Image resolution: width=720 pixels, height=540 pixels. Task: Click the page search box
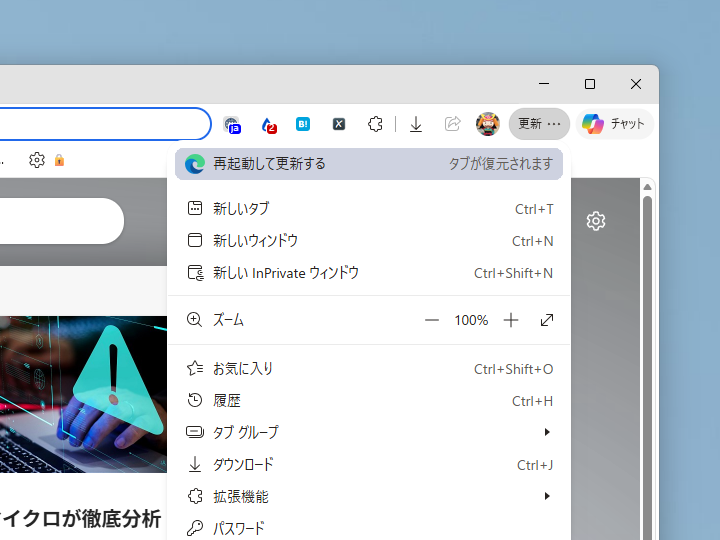[x=62, y=221]
